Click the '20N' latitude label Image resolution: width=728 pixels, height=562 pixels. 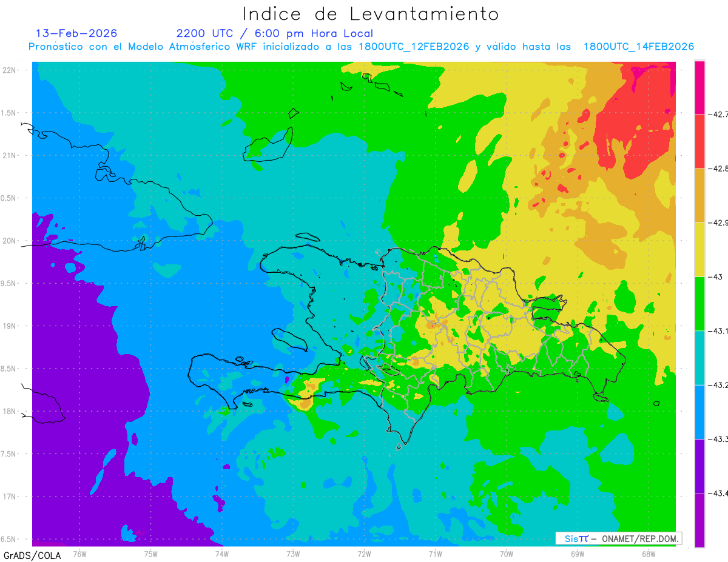click(x=10, y=241)
